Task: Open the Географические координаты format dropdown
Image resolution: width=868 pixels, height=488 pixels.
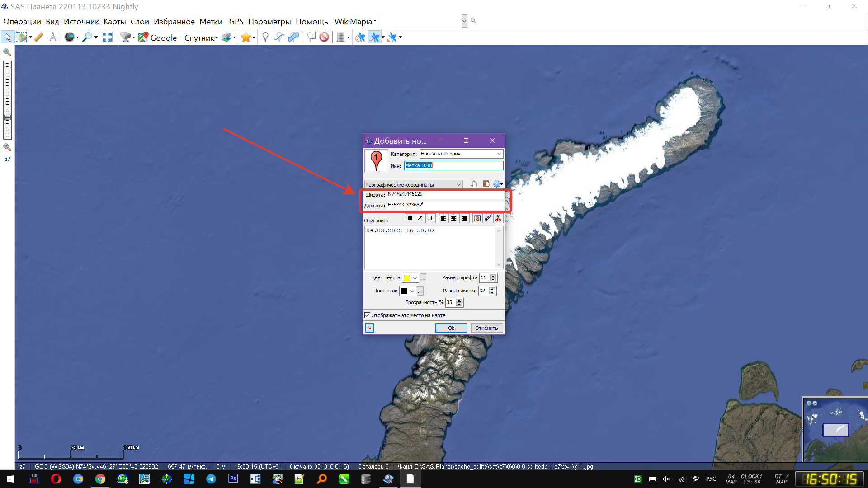Action: [x=458, y=184]
